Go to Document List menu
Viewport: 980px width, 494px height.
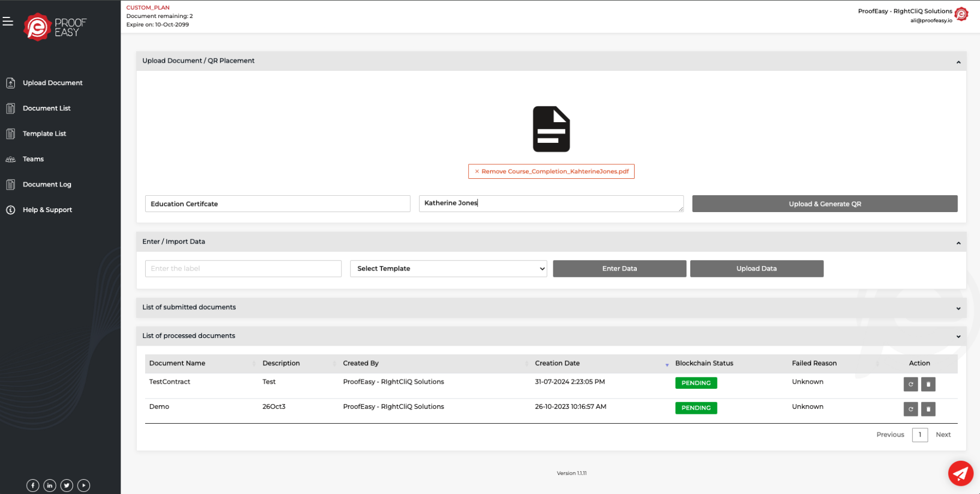[x=46, y=109]
